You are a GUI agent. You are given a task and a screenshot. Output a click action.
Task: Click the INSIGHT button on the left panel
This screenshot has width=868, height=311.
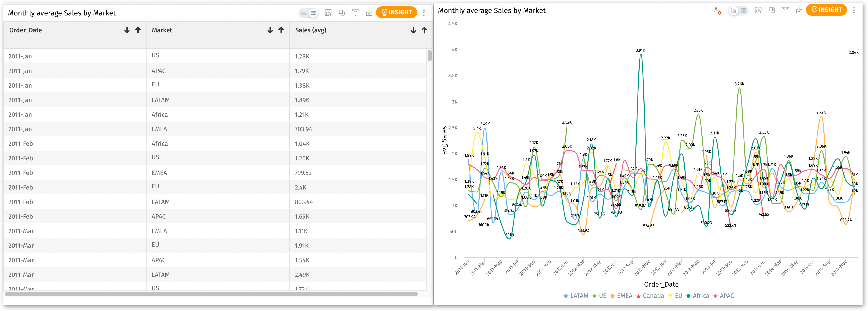point(396,13)
